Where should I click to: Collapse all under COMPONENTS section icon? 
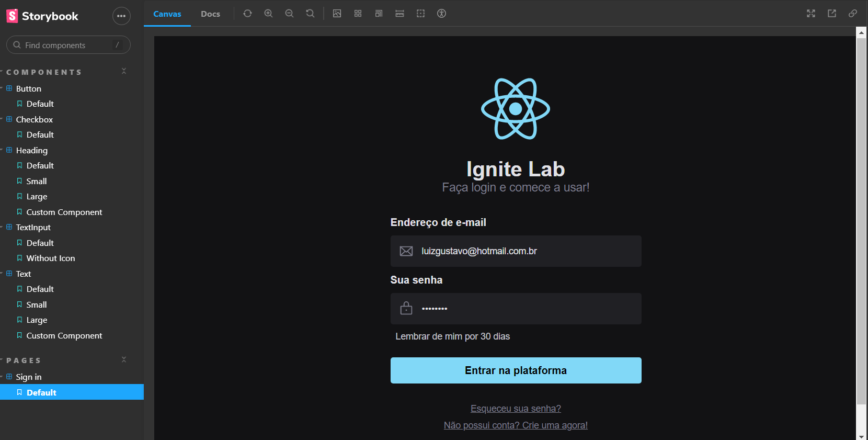(124, 71)
